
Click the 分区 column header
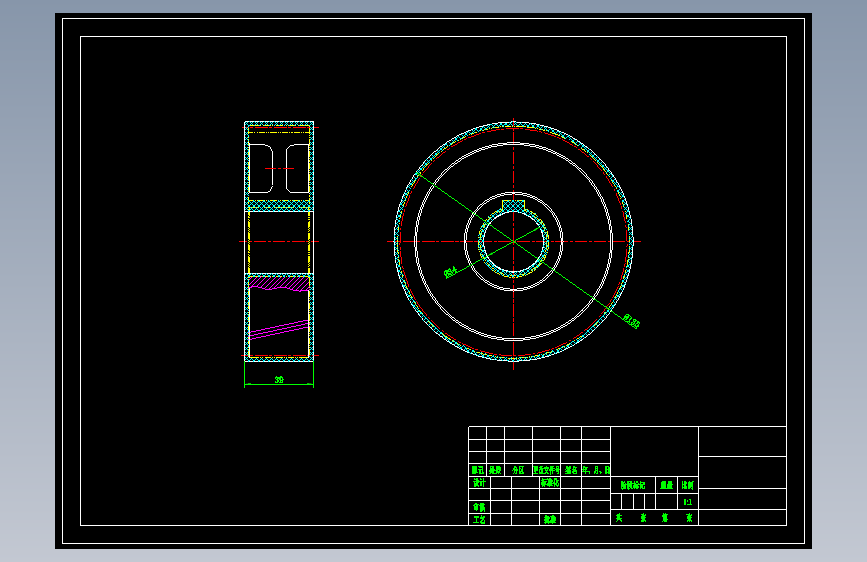(x=518, y=470)
